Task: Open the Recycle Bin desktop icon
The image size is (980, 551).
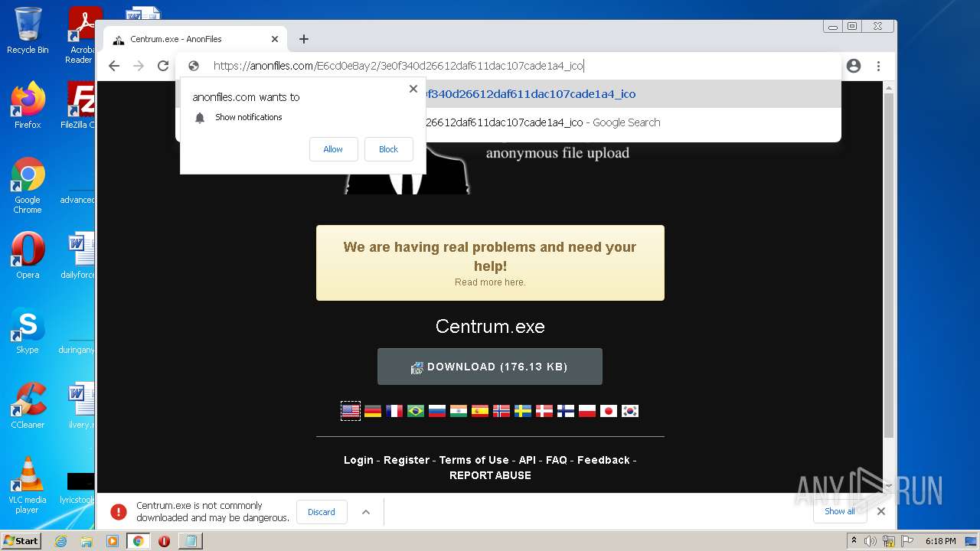Action: click(x=28, y=31)
